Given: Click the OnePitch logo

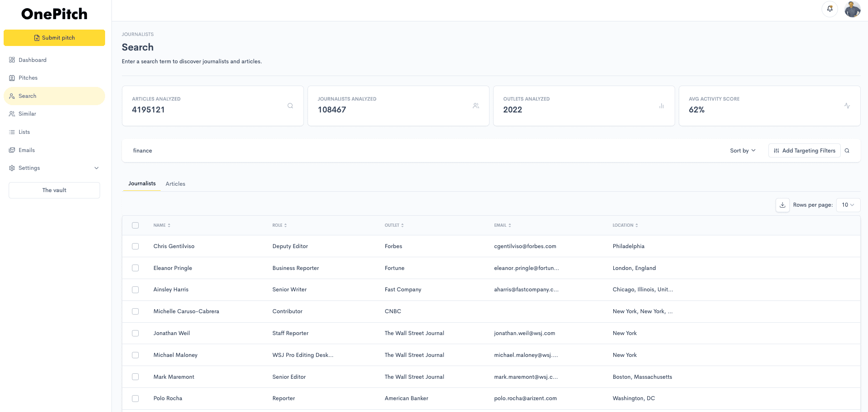Looking at the screenshot, I should (x=54, y=14).
